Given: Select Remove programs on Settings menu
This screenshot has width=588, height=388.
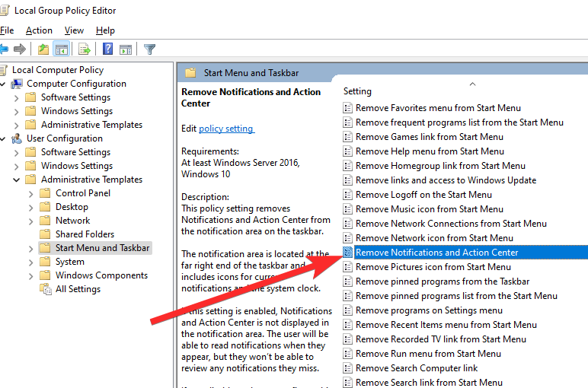Looking at the screenshot, I should point(429,310).
